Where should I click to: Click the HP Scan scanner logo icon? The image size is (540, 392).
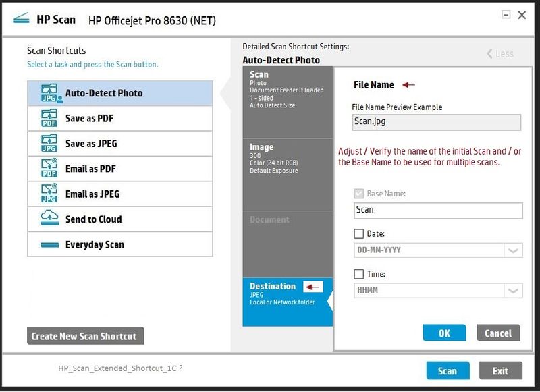click(x=22, y=18)
